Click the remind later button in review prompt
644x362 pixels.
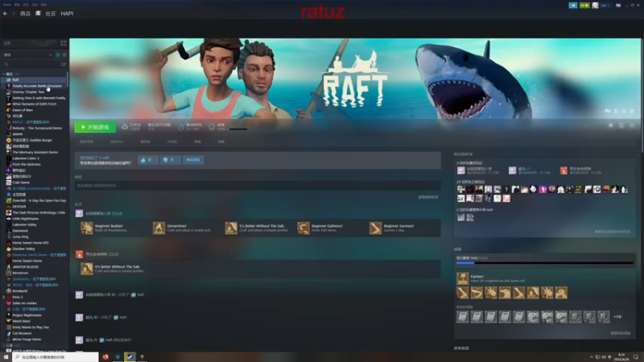(x=193, y=159)
